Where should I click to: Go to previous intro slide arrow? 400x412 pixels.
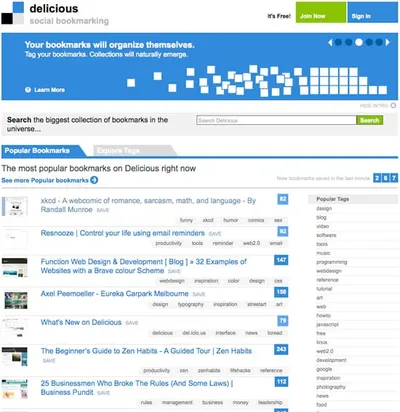pyautogui.click(x=330, y=43)
